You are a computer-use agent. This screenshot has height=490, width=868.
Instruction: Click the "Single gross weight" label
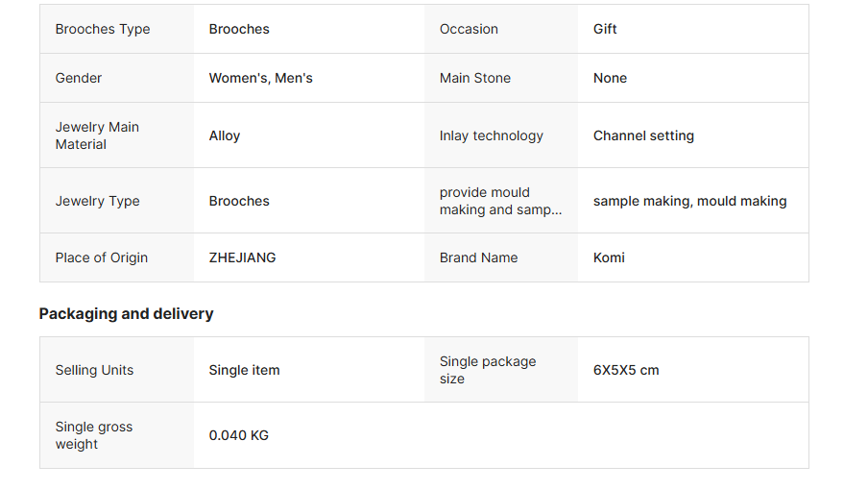94,435
